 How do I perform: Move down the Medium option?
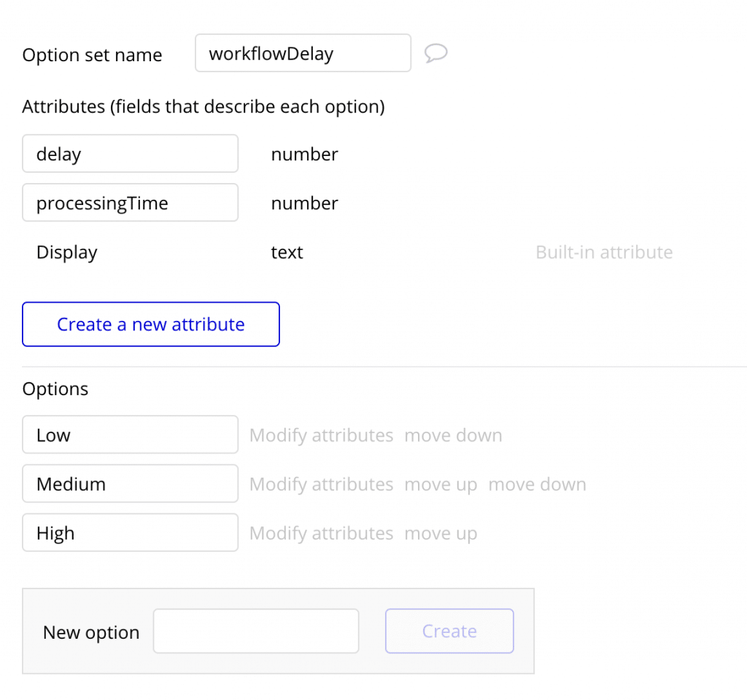tap(538, 483)
